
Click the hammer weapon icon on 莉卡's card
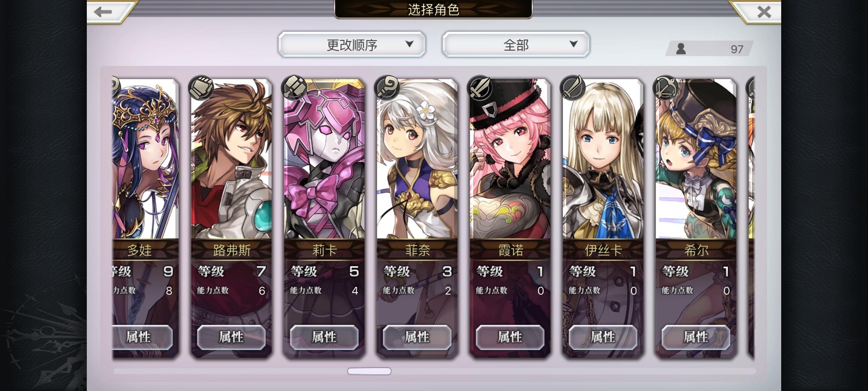[294, 88]
